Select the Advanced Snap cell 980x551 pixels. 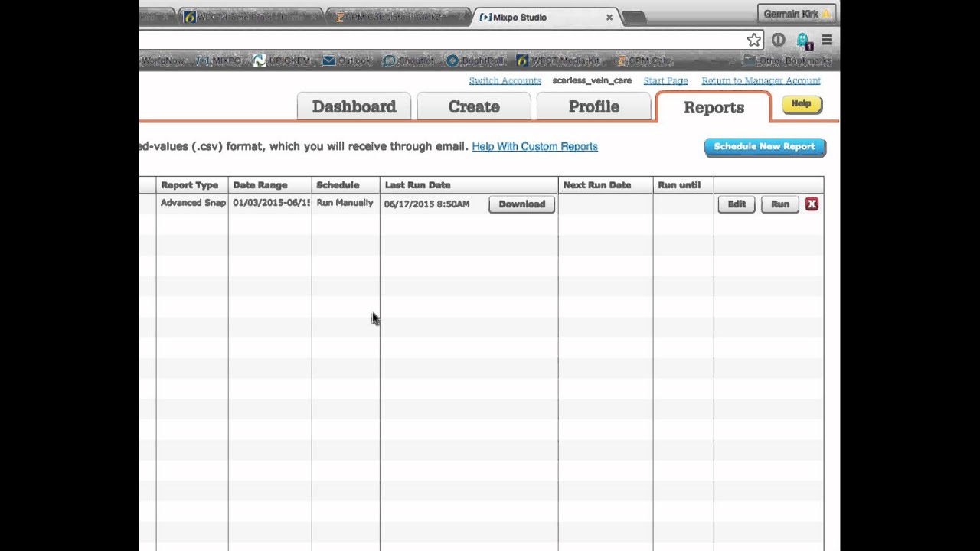(193, 203)
